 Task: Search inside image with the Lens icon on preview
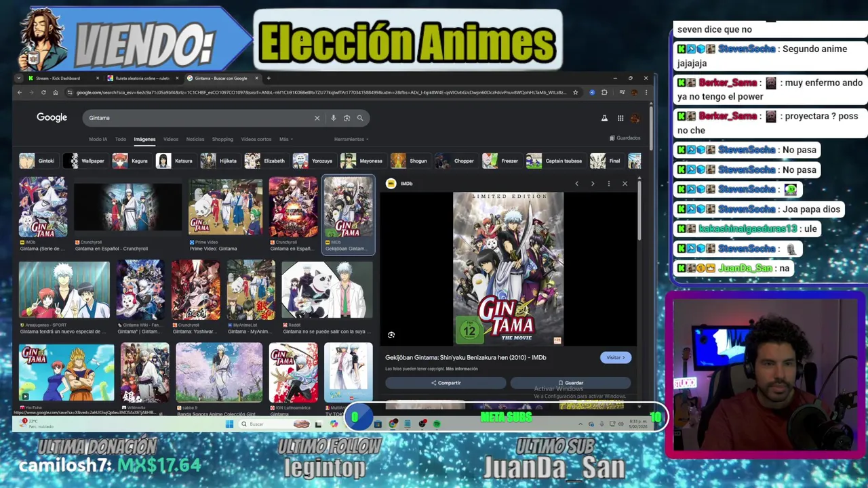[391, 335]
